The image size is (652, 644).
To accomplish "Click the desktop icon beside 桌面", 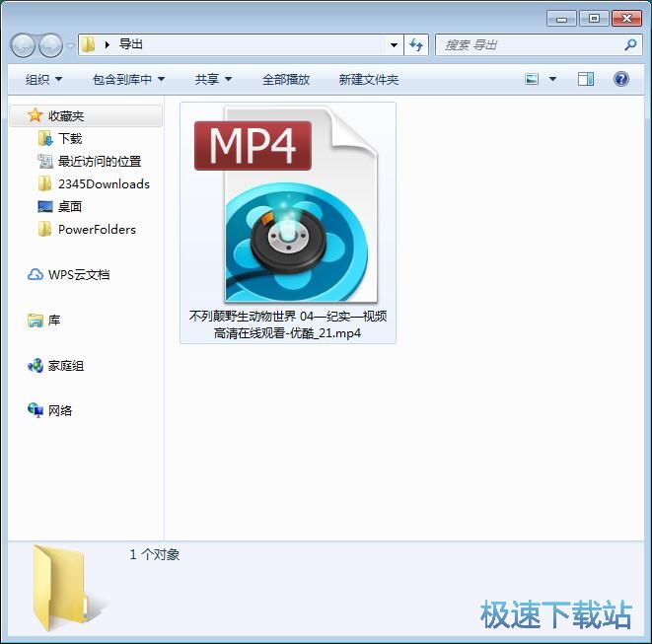I will click(45, 206).
